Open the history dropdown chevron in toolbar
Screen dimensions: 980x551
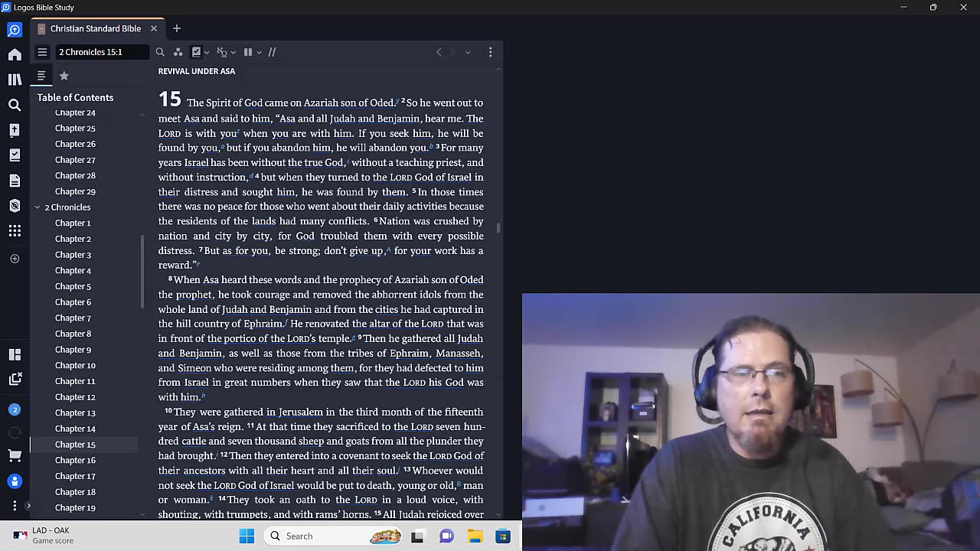468,52
